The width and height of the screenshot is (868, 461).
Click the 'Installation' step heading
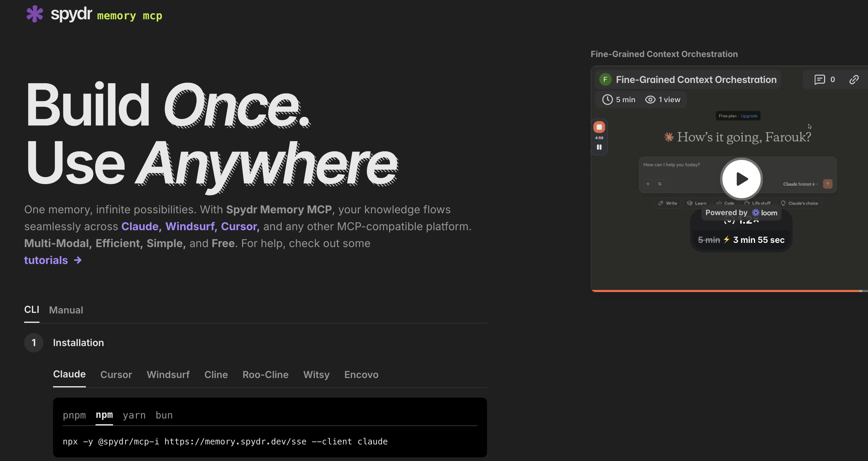coord(78,343)
